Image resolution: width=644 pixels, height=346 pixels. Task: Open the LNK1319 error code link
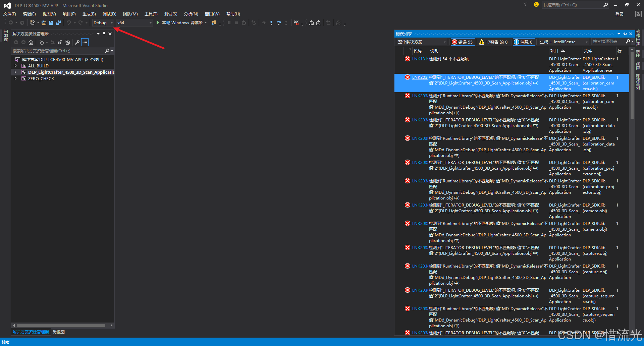pos(420,59)
